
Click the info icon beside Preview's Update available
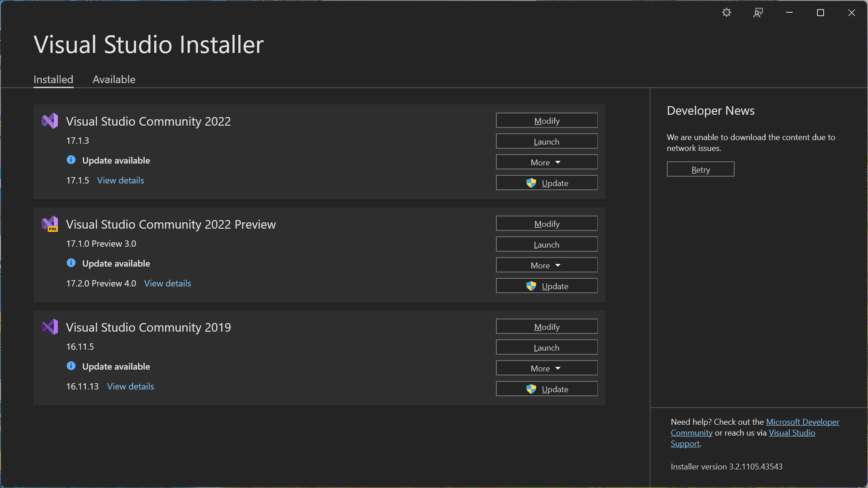[71, 263]
